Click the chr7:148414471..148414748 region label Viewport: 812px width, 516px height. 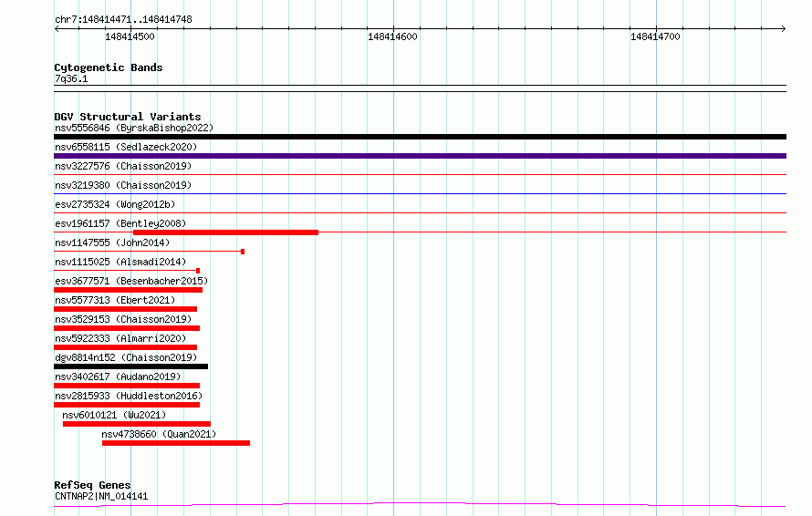click(123, 19)
